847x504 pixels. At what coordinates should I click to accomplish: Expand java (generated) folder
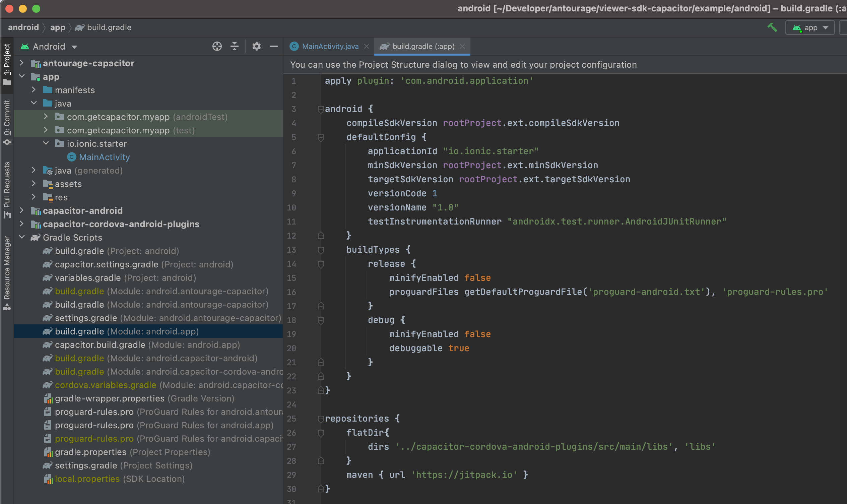pos(34,170)
